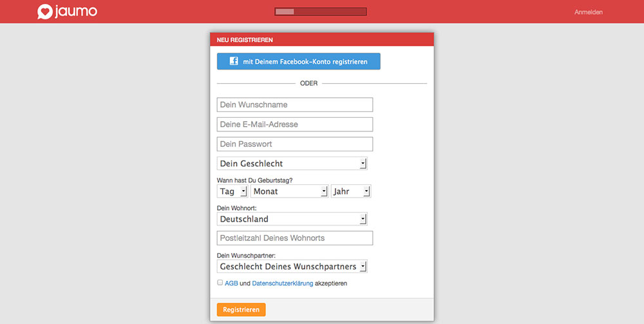
Task: Select the Jahr birthday dropdown
Action: click(350, 191)
